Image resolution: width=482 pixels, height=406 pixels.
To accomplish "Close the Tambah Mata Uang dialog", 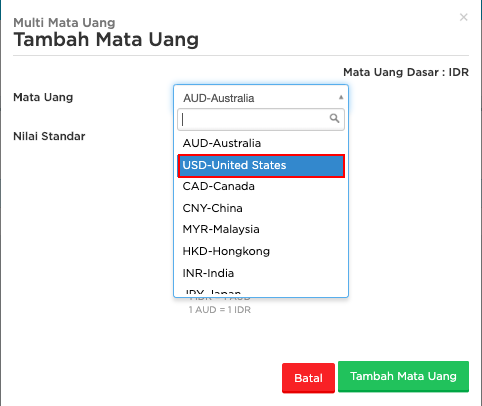I will [x=463, y=17].
